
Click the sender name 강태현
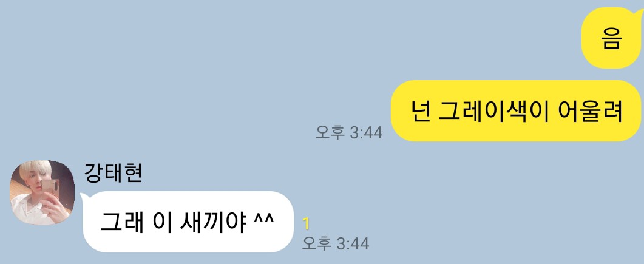tap(114, 173)
